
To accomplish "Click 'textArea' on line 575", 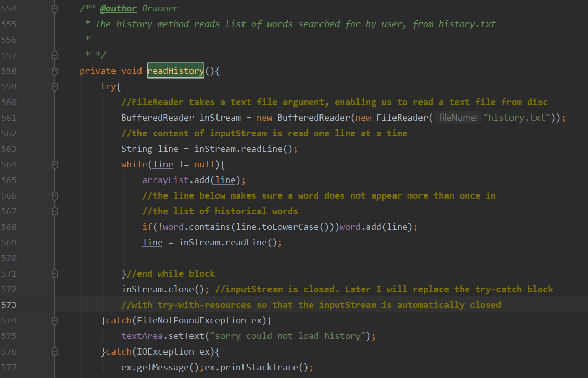I will tap(142, 336).
